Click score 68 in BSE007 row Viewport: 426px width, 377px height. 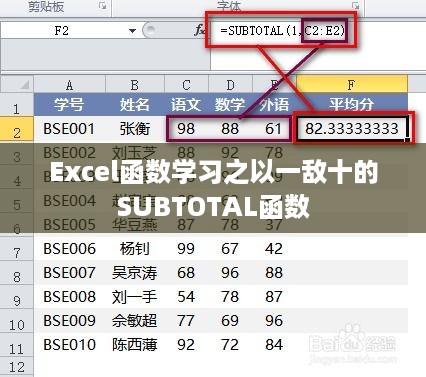tap(186, 273)
